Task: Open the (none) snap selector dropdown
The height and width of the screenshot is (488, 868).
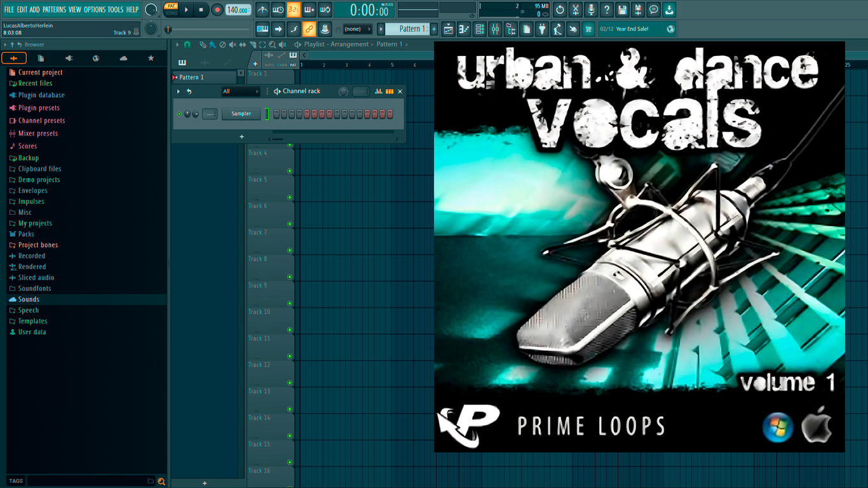Action: [x=357, y=29]
